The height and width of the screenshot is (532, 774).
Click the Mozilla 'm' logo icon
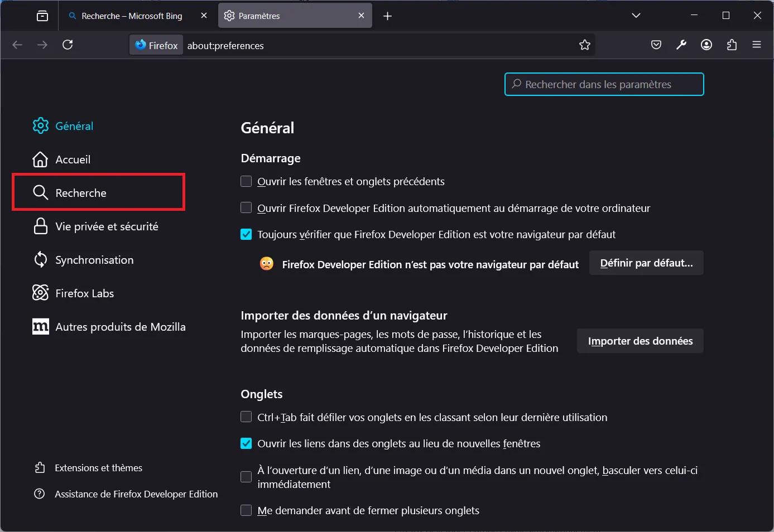point(40,327)
